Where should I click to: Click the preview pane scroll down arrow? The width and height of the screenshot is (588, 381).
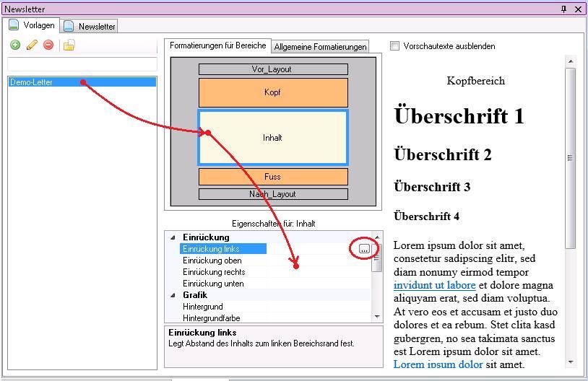pyautogui.click(x=571, y=362)
